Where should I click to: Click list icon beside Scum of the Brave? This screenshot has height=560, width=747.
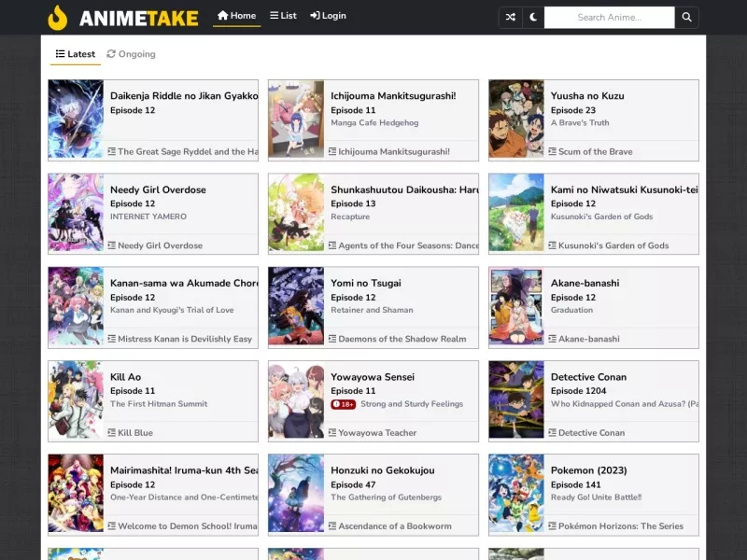click(x=552, y=151)
